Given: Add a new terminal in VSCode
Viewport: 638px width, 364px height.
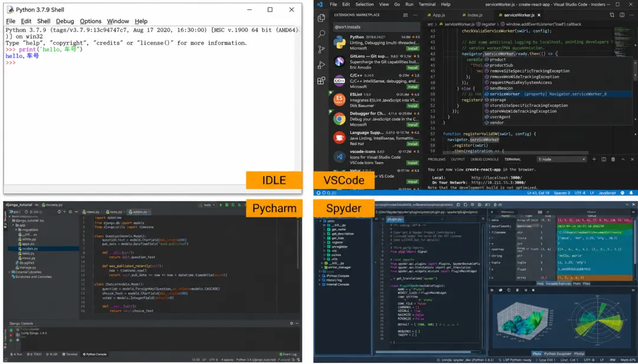Looking at the screenshot, I should click(594, 159).
